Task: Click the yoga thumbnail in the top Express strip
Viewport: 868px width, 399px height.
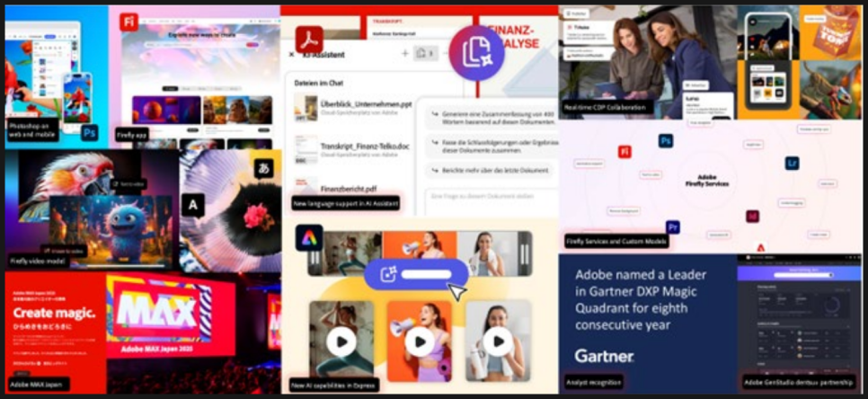Action: [351, 253]
